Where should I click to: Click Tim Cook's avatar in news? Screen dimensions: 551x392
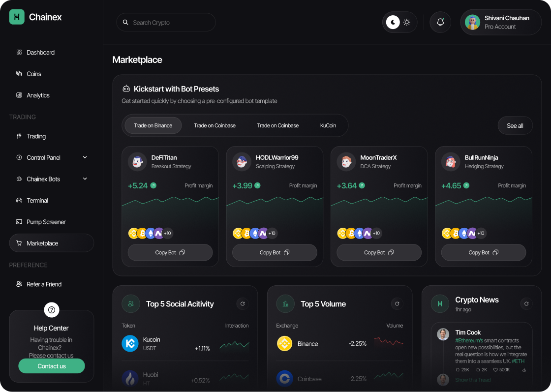443,334
